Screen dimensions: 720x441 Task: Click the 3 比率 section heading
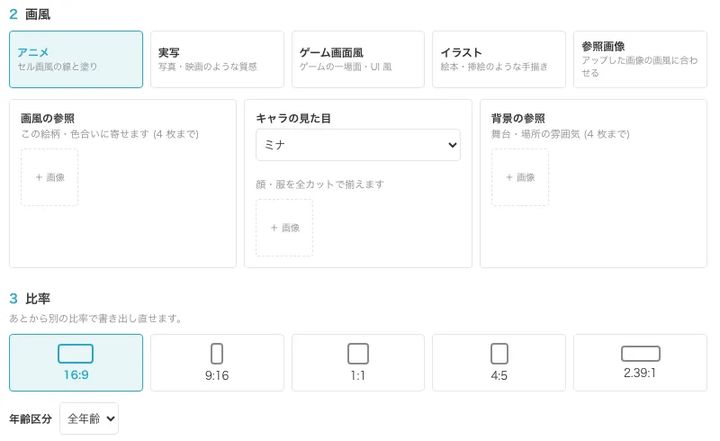(x=29, y=299)
